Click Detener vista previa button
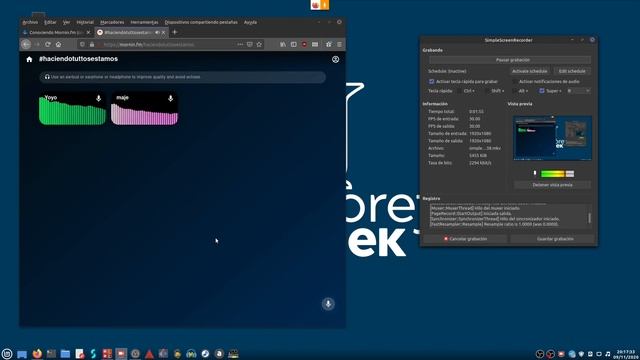Image resolution: width=640 pixels, height=360 pixels. pyautogui.click(x=552, y=185)
